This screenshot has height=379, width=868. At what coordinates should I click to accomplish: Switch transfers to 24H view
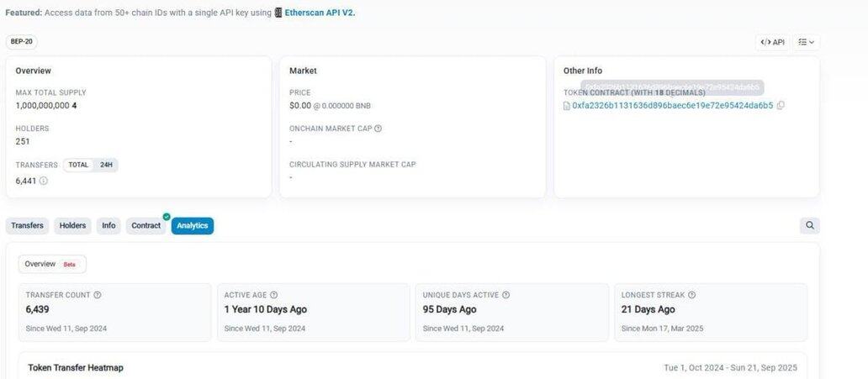[x=106, y=166]
